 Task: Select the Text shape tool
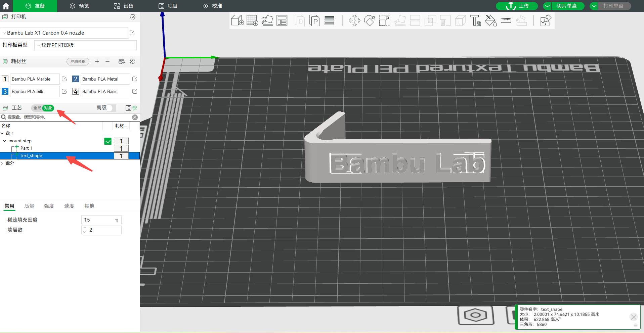[x=476, y=20]
